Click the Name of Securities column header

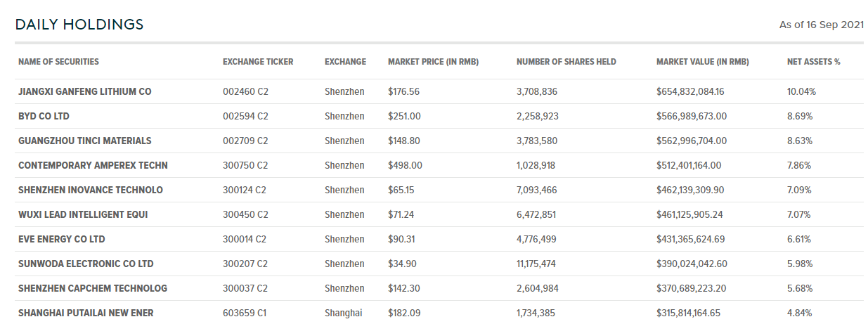[58, 62]
